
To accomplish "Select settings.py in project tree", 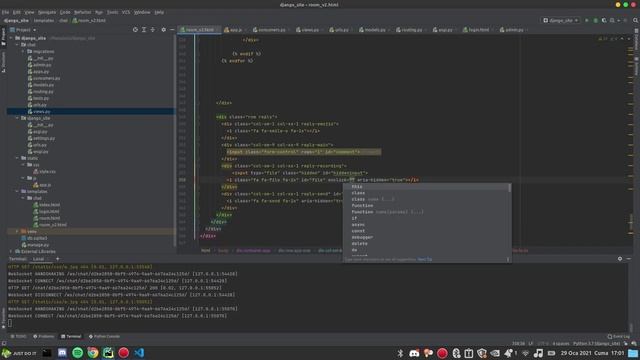I will click(x=44, y=138).
